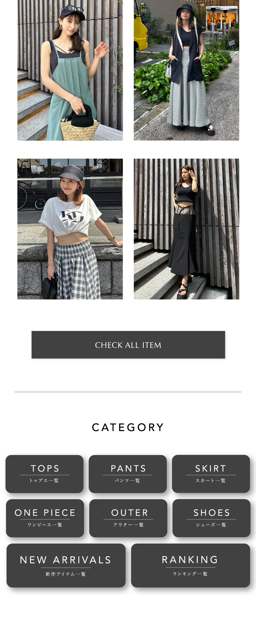256x644 pixels.
Task: Open the TOPS category
Action: 44,474
